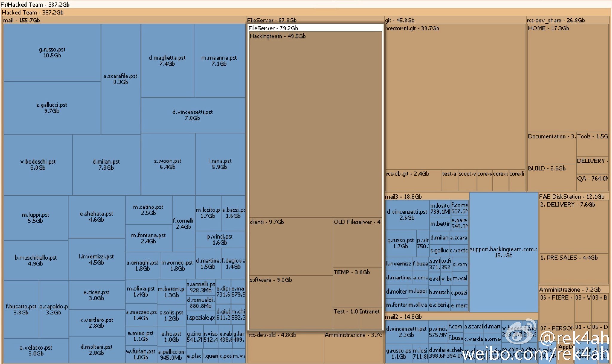
Task: Click a.capaldo.pst 3.3Gb block
Action: click(x=54, y=309)
